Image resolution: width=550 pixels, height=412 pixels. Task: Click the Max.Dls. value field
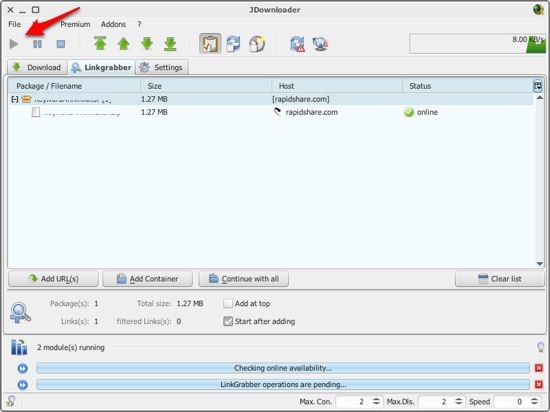(x=435, y=401)
